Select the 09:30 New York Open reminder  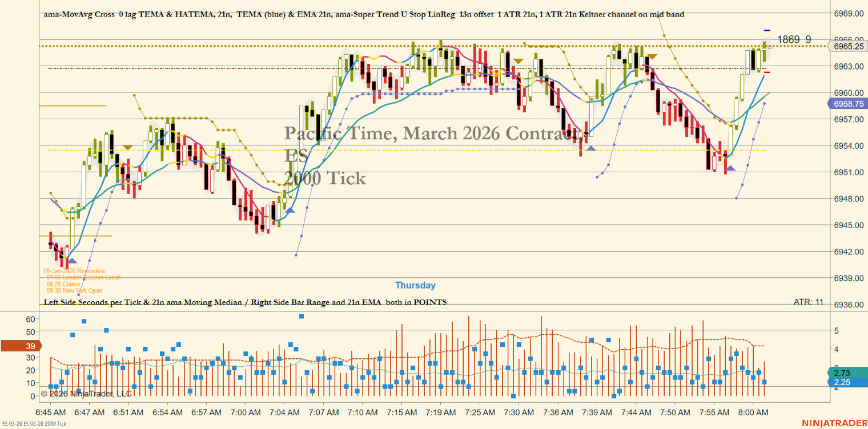pyautogui.click(x=75, y=291)
